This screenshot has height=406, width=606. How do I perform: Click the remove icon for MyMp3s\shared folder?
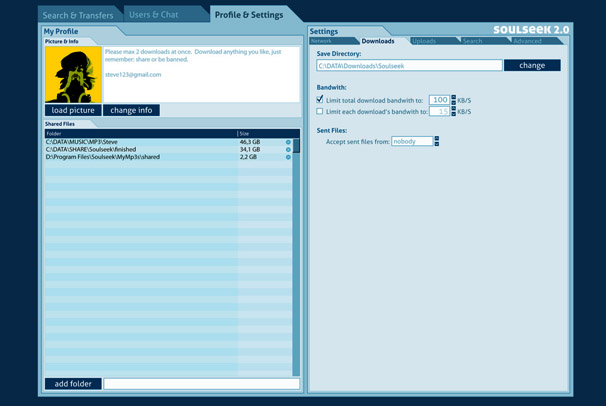point(288,157)
